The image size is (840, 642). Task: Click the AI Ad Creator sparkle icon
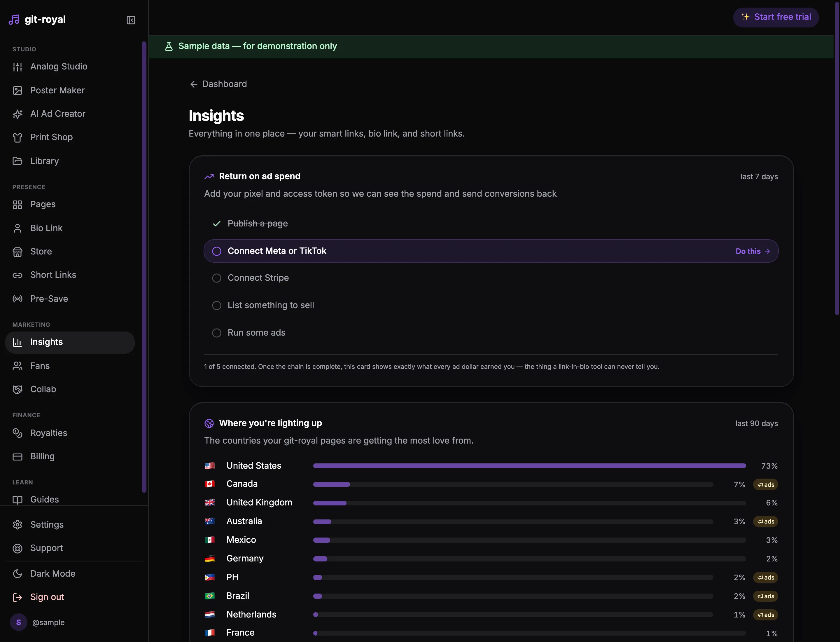pos(17,114)
